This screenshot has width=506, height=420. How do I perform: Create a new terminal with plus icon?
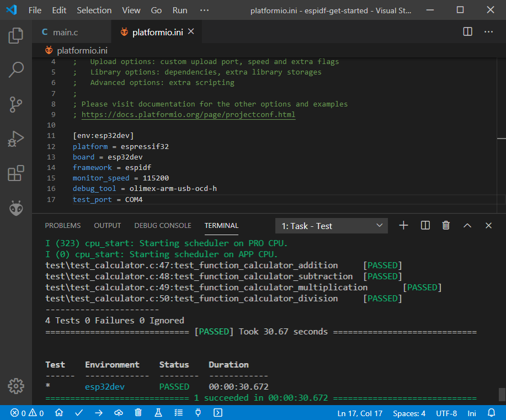404,225
